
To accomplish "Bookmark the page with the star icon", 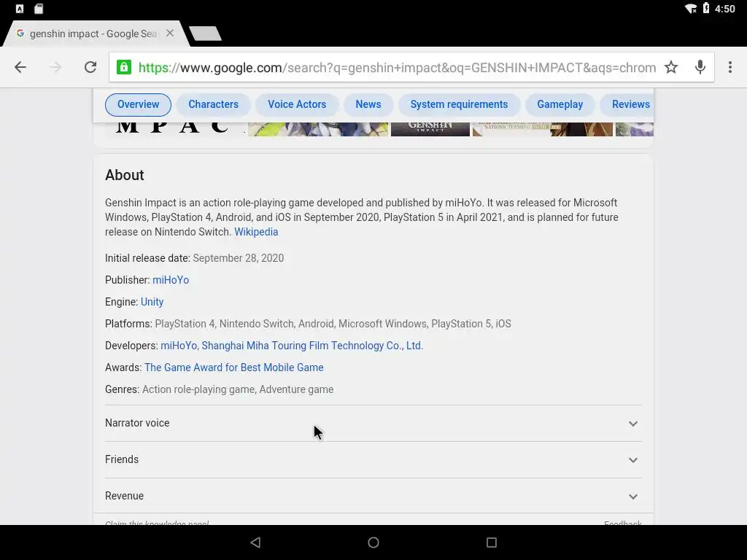I will tap(671, 67).
